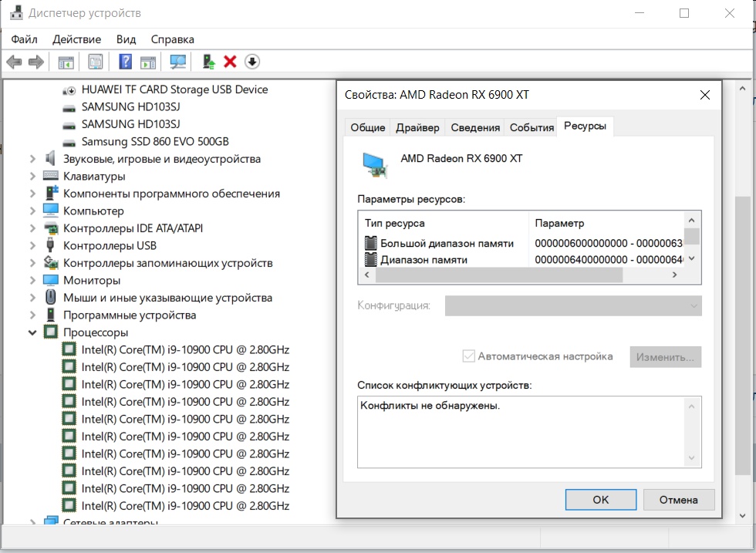Click the Параметр column header
The image size is (756, 553).
pos(607,223)
